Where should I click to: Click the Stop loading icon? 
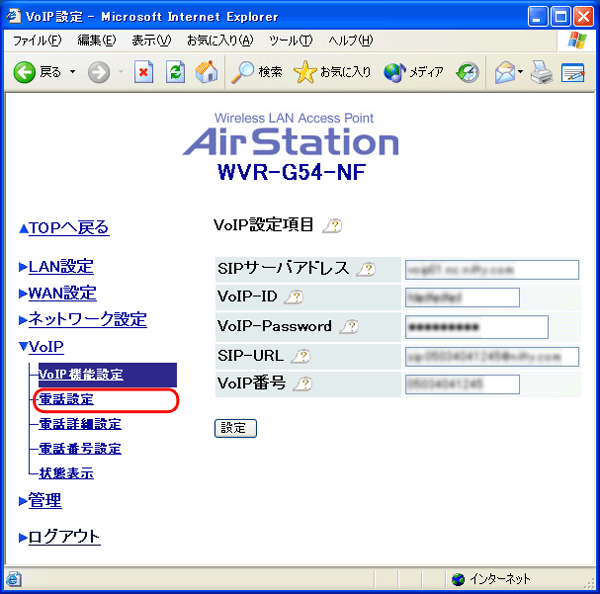[x=143, y=72]
